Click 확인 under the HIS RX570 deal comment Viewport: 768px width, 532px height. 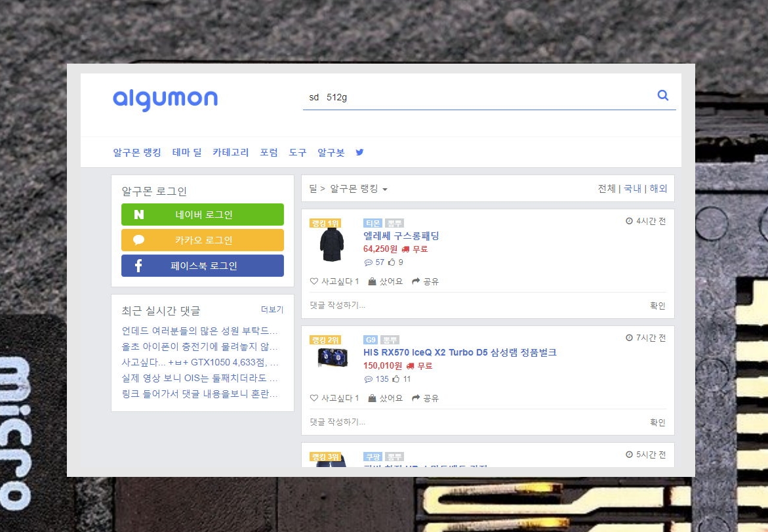658,422
